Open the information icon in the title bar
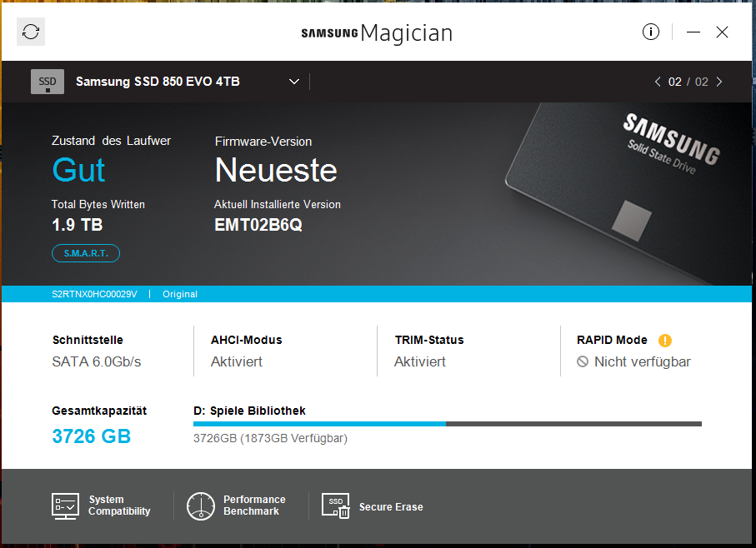756x548 pixels. pyautogui.click(x=650, y=32)
